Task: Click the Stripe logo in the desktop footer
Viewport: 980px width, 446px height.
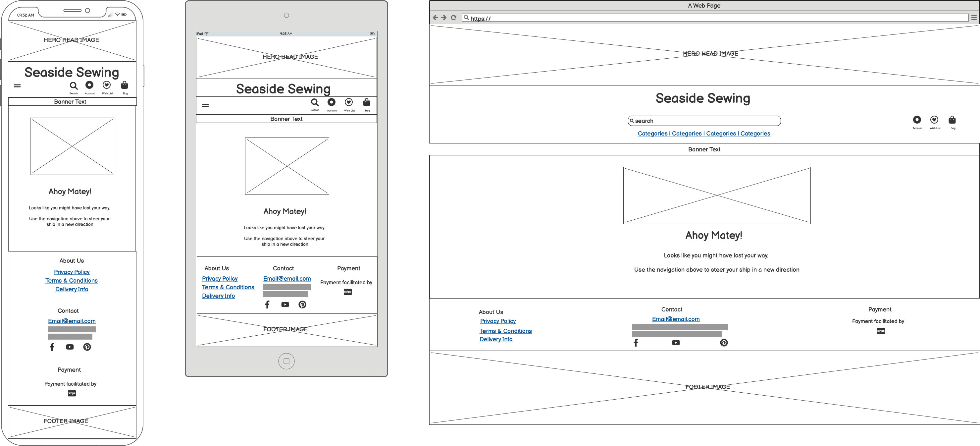Action: click(881, 331)
